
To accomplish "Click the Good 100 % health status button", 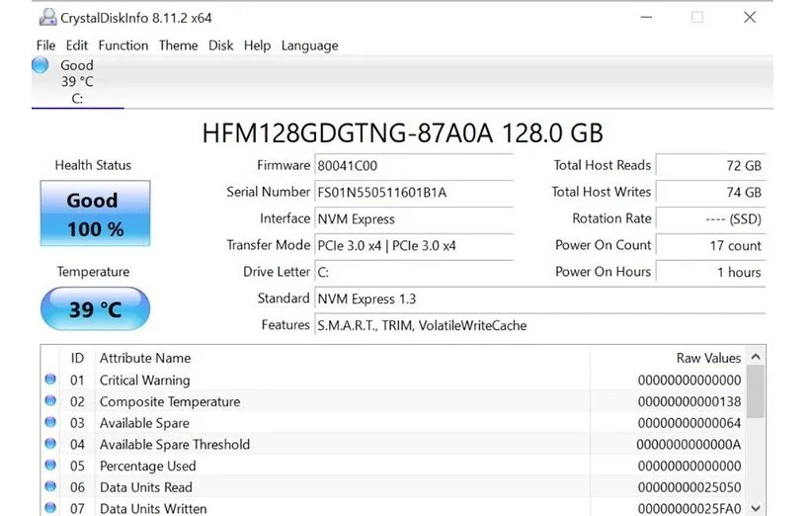I will point(95,214).
